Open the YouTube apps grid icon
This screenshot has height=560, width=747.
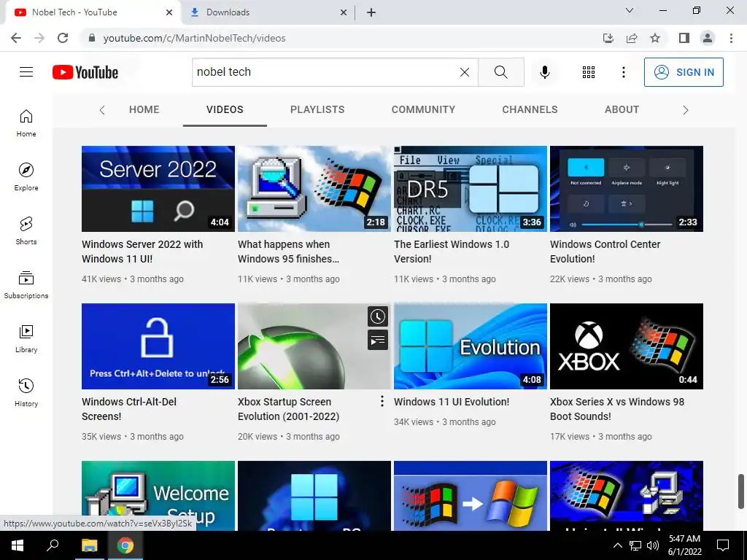(589, 72)
